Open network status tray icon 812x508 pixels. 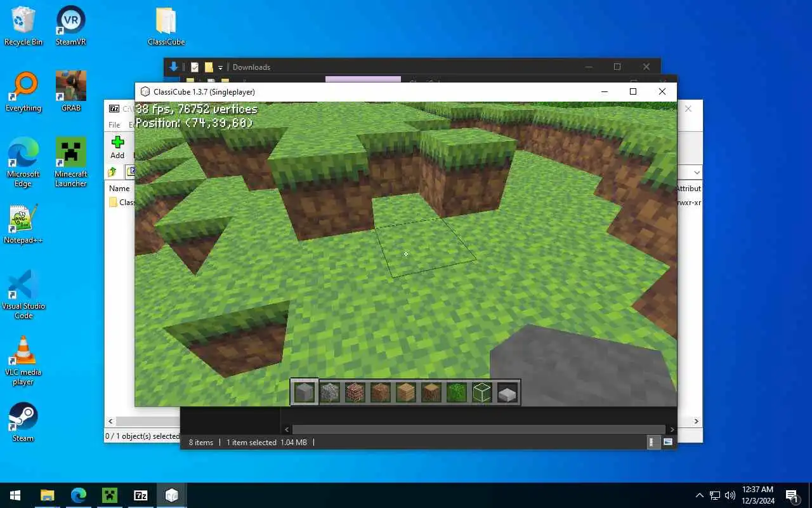715,495
